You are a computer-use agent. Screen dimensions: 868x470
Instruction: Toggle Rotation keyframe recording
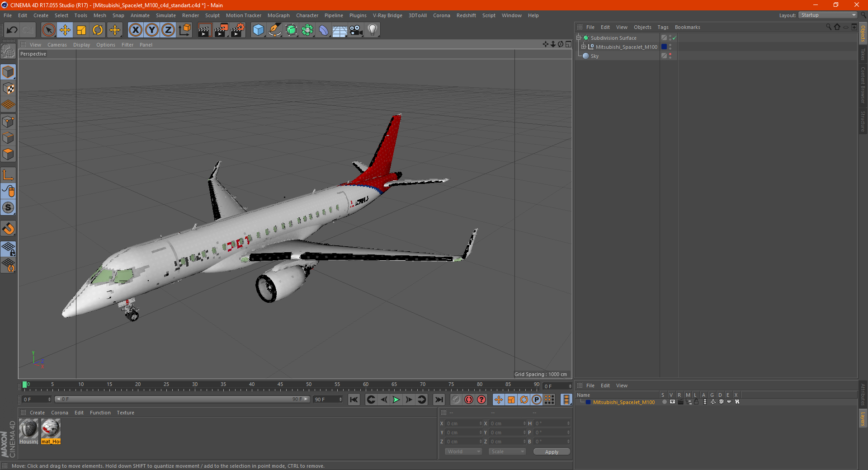pyautogui.click(x=524, y=399)
